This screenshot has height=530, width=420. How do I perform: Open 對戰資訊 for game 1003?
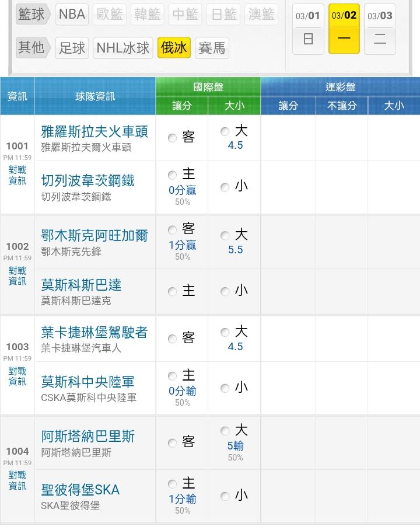pyautogui.click(x=17, y=376)
